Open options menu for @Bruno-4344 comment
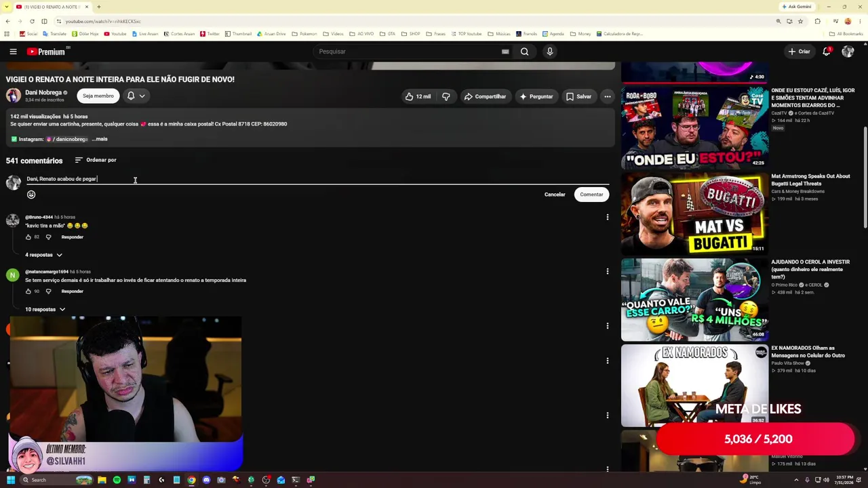Screen dimensions: 868x488 608,217
